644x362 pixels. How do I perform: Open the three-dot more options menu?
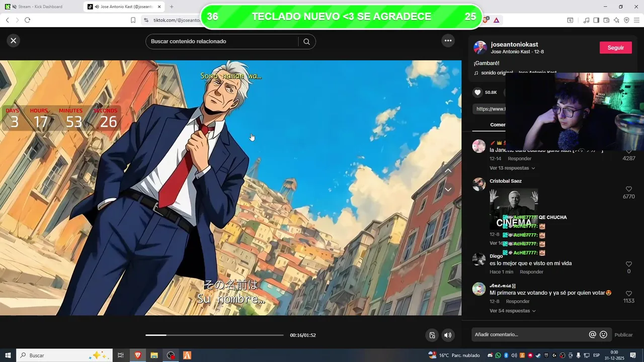click(x=448, y=41)
